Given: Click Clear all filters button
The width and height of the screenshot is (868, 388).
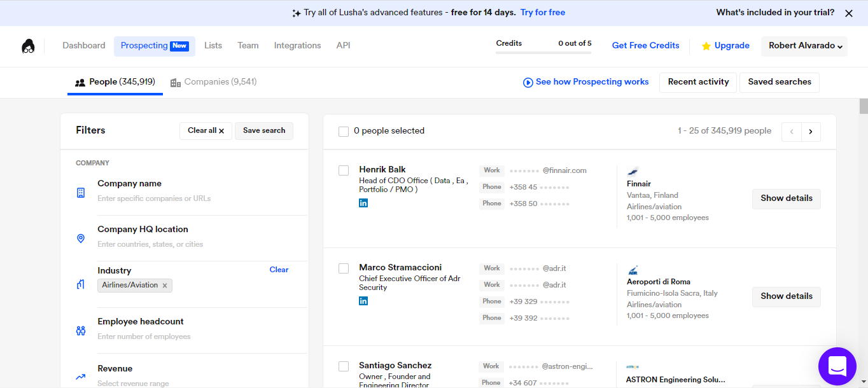Looking at the screenshot, I should pos(206,130).
